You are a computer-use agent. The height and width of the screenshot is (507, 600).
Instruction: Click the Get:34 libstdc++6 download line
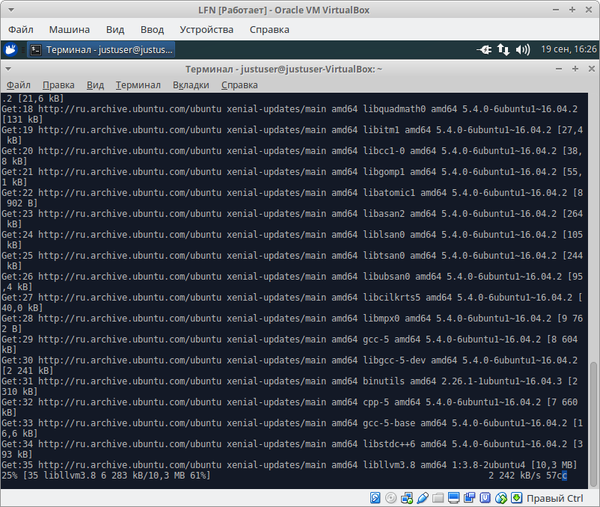(292, 449)
